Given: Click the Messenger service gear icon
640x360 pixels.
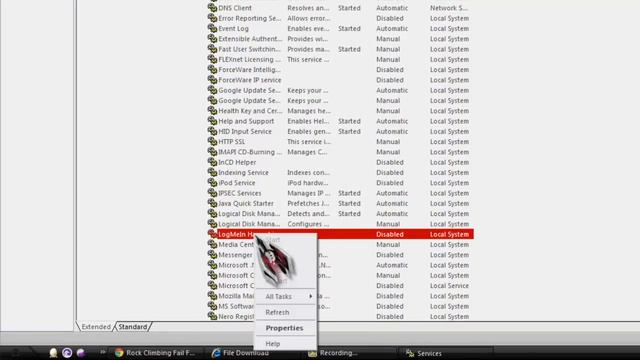Looking at the screenshot, I should point(212,255).
